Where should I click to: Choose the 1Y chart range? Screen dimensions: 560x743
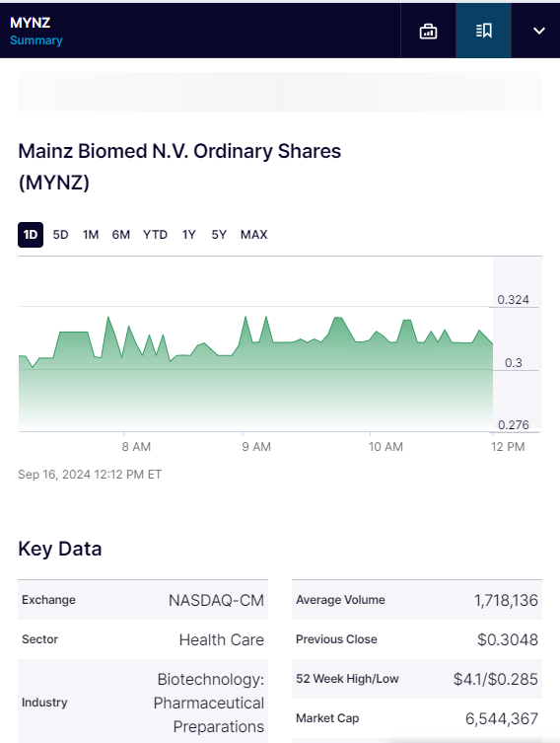pyautogui.click(x=189, y=235)
